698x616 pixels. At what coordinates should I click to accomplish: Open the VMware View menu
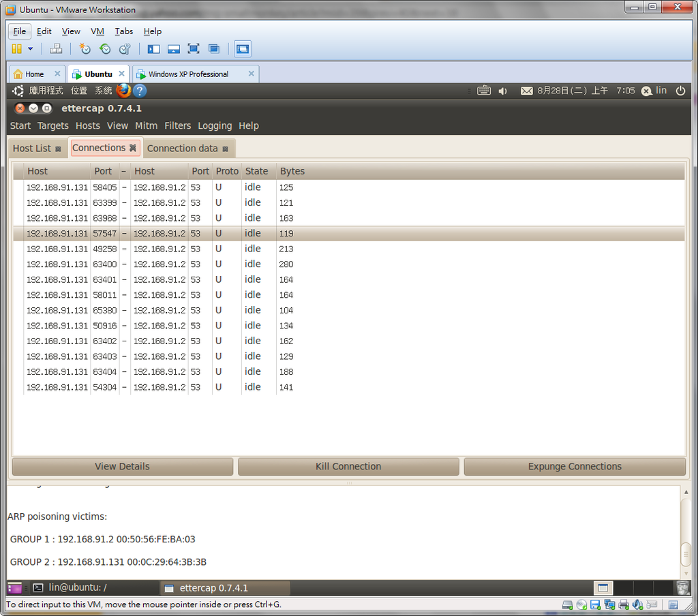pos(71,31)
